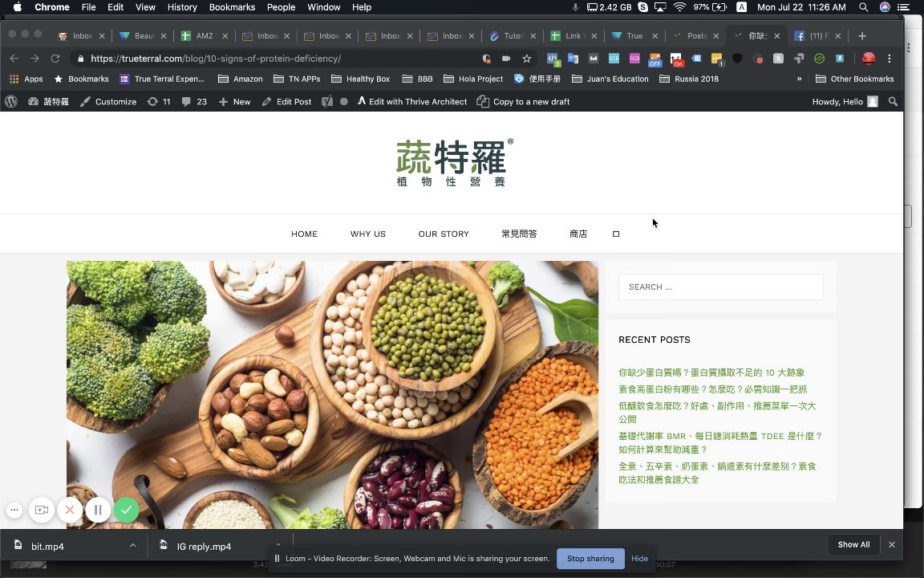Open a new tab with the plus
The image size is (924, 578).
click(862, 36)
